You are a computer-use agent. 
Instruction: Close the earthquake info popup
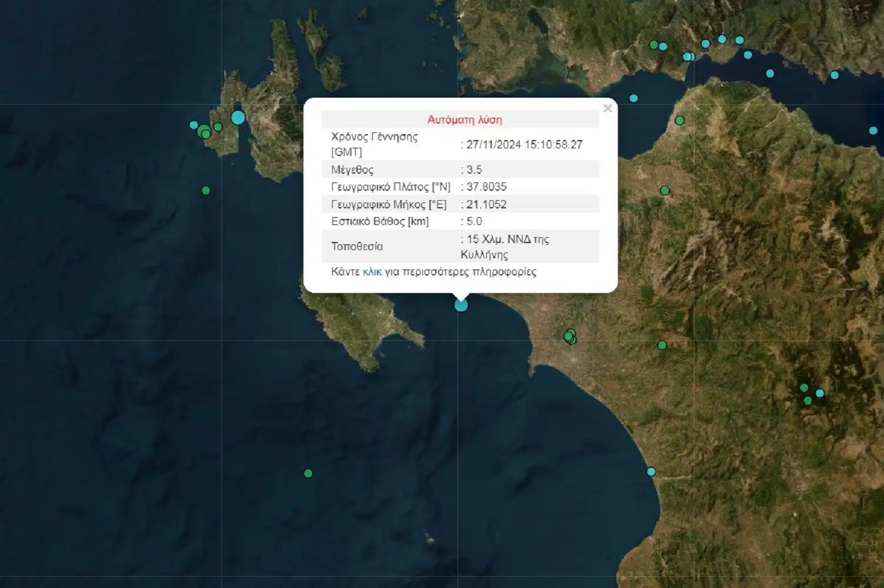click(608, 108)
